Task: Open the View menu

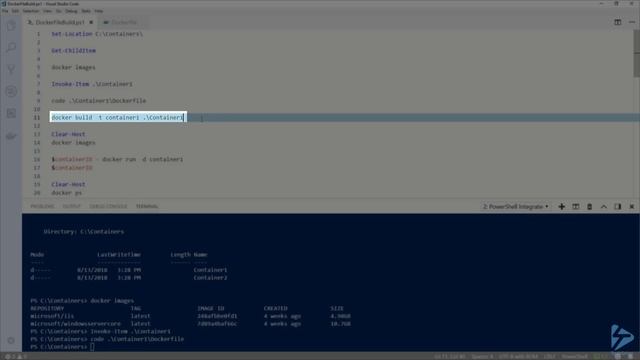Action: tap(47, 11)
